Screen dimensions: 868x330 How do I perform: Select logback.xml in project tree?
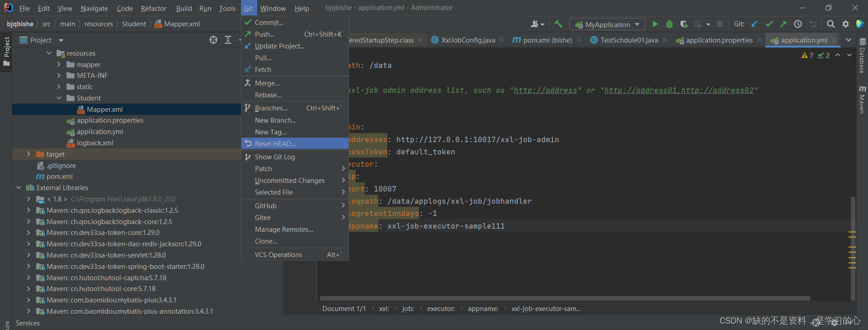click(x=95, y=143)
